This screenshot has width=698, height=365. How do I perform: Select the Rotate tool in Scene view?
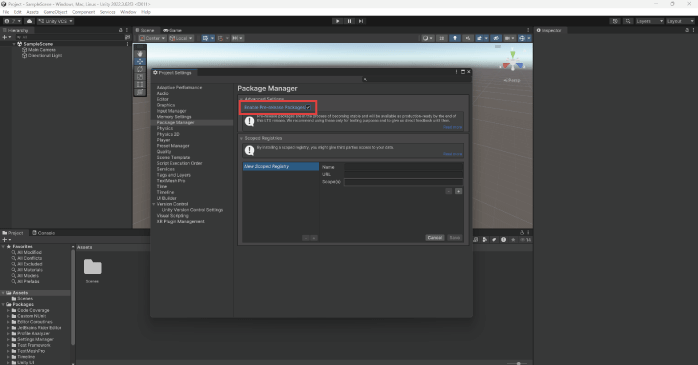pos(140,69)
